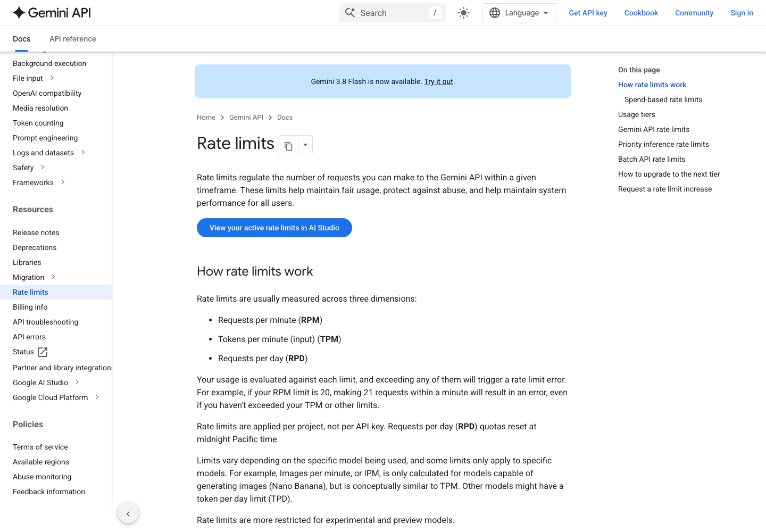Click the Gemini API logo
766x532 pixels.
[x=52, y=13]
